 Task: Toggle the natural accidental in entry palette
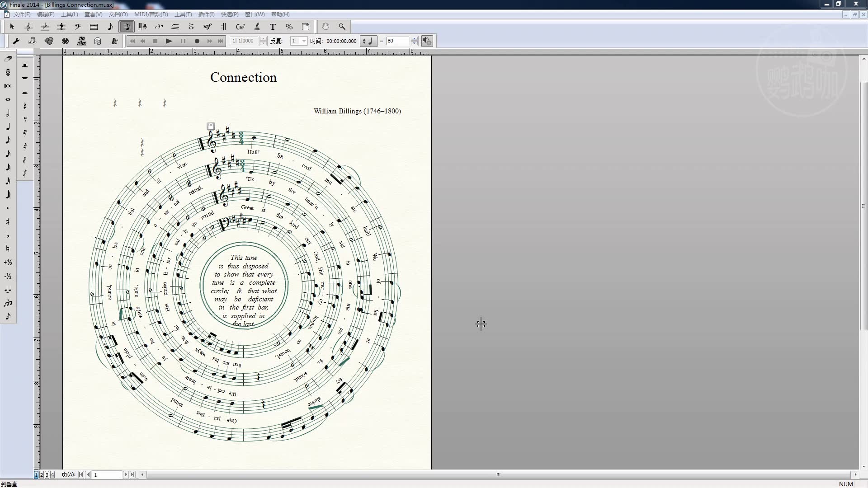8,249
